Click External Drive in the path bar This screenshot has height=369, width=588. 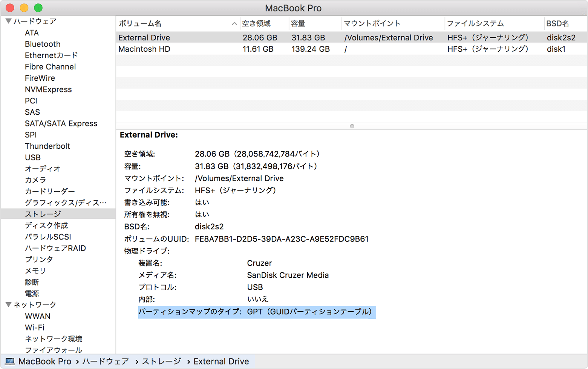tap(221, 361)
